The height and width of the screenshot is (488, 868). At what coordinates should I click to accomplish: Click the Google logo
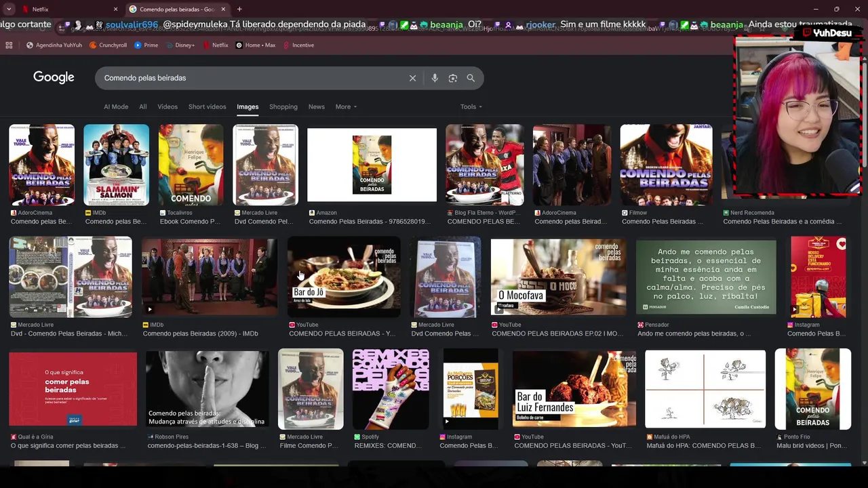point(54,77)
